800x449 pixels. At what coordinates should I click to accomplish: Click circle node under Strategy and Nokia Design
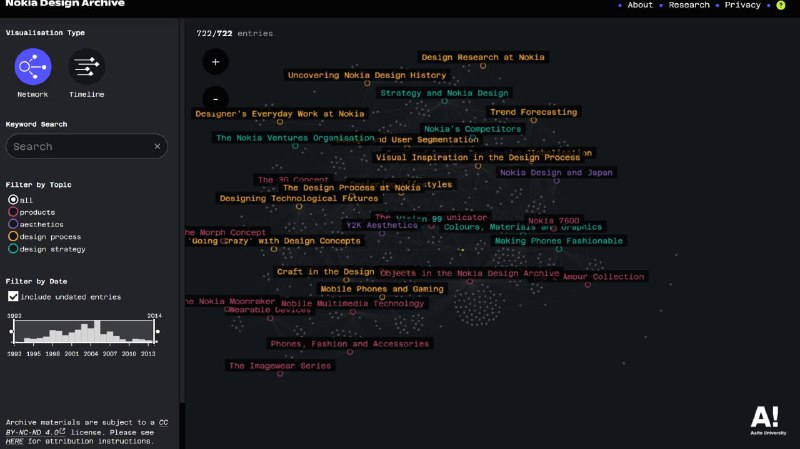444,101
